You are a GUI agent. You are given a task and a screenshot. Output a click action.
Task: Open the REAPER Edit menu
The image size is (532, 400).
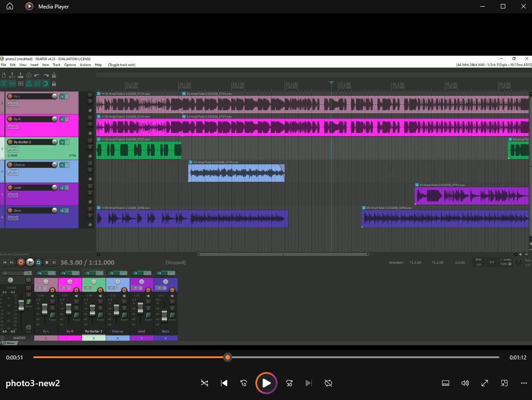point(12,65)
